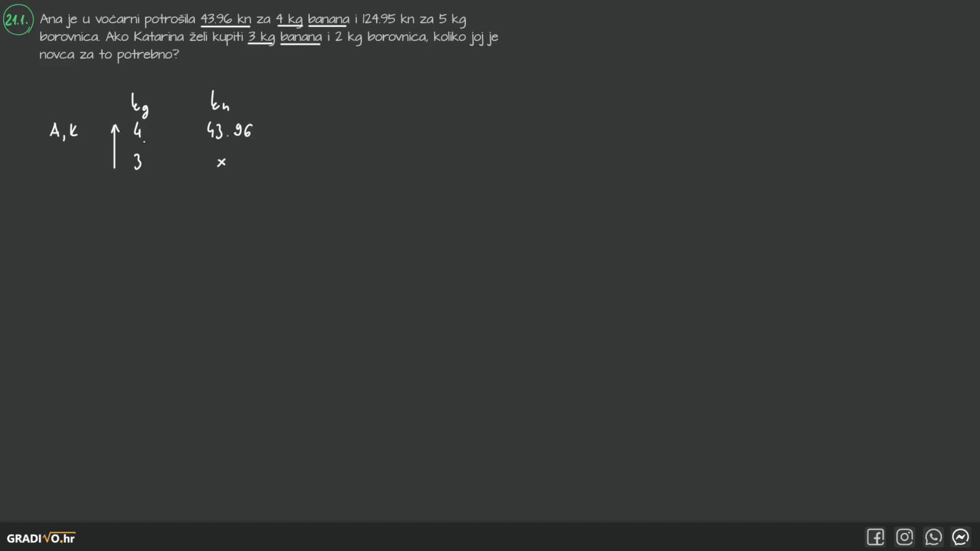The width and height of the screenshot is (980, 551).
Task: Click the handwritten 43.96 value
Action: pos(229,130)
